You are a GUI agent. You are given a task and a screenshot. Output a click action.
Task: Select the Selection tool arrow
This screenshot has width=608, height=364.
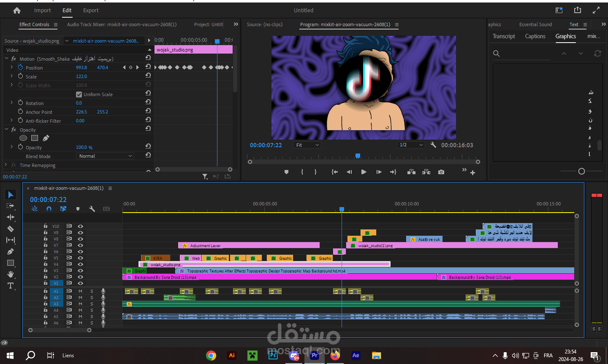tap(11, 194)
